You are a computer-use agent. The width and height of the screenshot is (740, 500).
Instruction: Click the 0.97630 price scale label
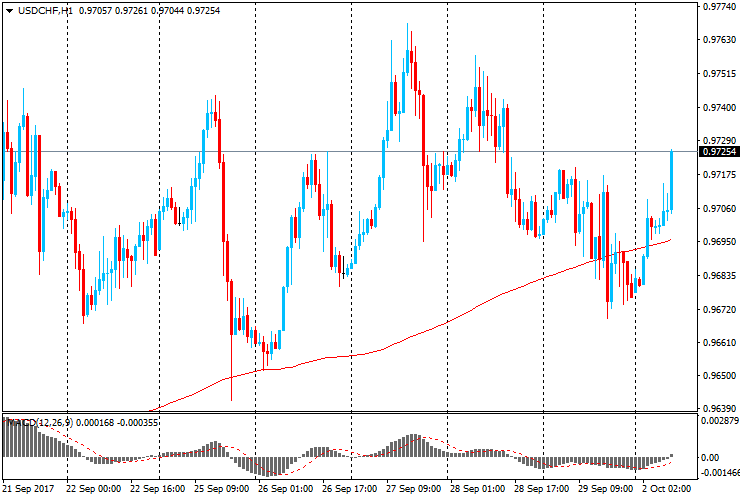[719, 40]
